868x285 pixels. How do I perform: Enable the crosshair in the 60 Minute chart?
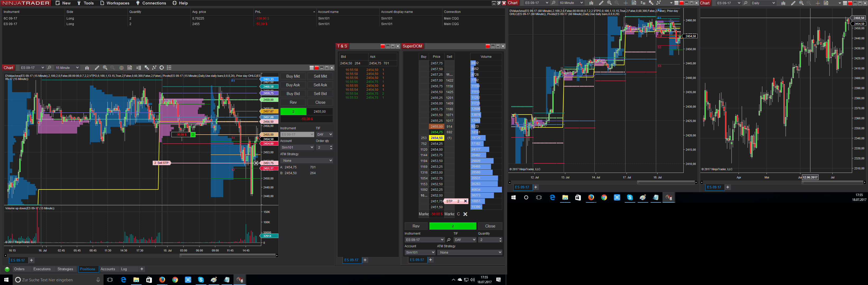point(626,3)
